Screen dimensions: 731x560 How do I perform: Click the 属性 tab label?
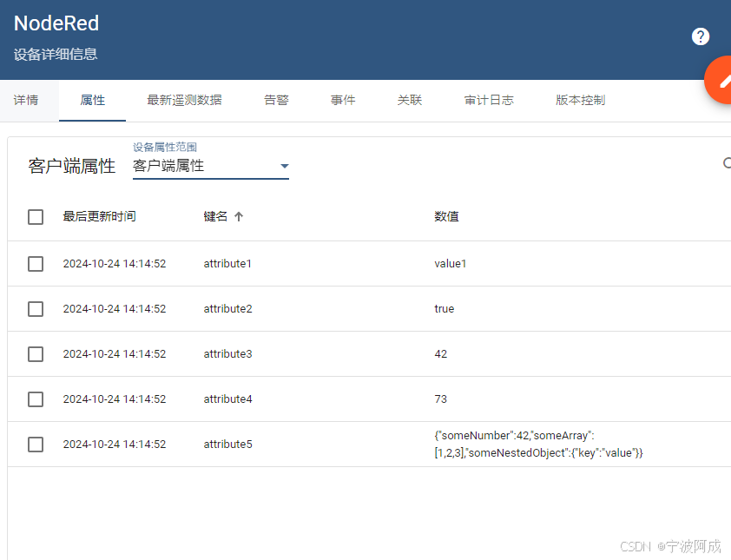click(x=92, y=100)
